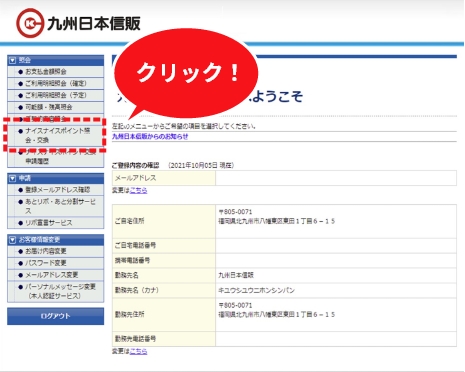The image size is (465, 372).
Task: Click the ご自宅電話番号 label cell
Action: pos(164,246)
